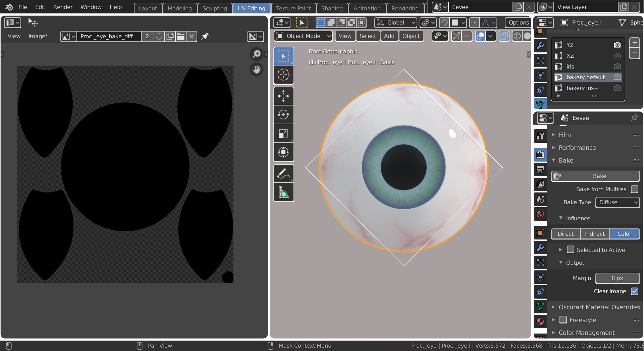Screen dimensions: 644x351
Task: Open the viewport Add menu
Action: click(389, 36)
